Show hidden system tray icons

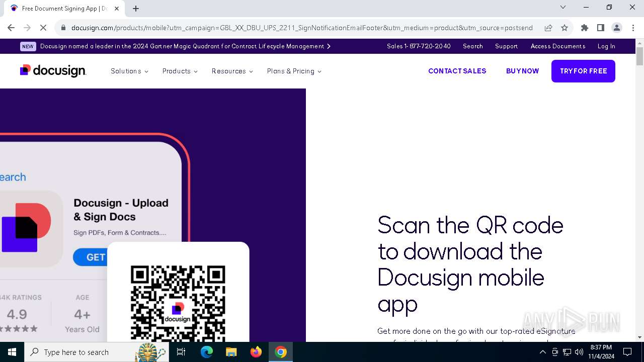pyautogui.click(x=542, y=352)
